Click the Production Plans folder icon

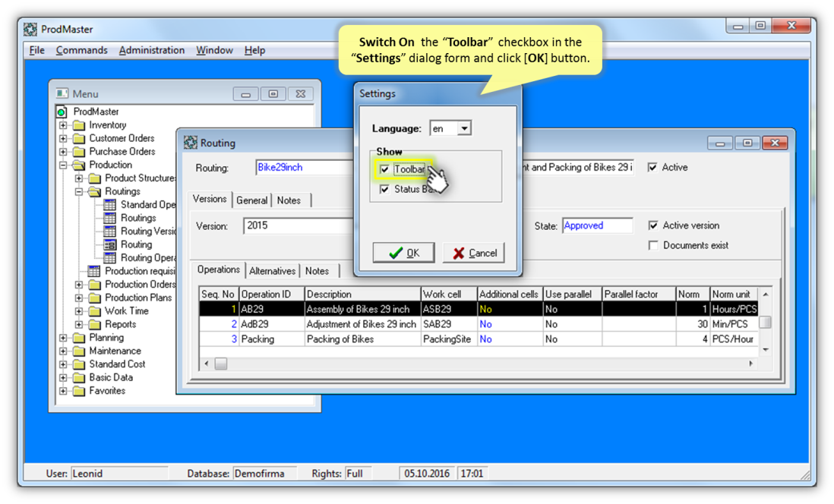[95, 298]
